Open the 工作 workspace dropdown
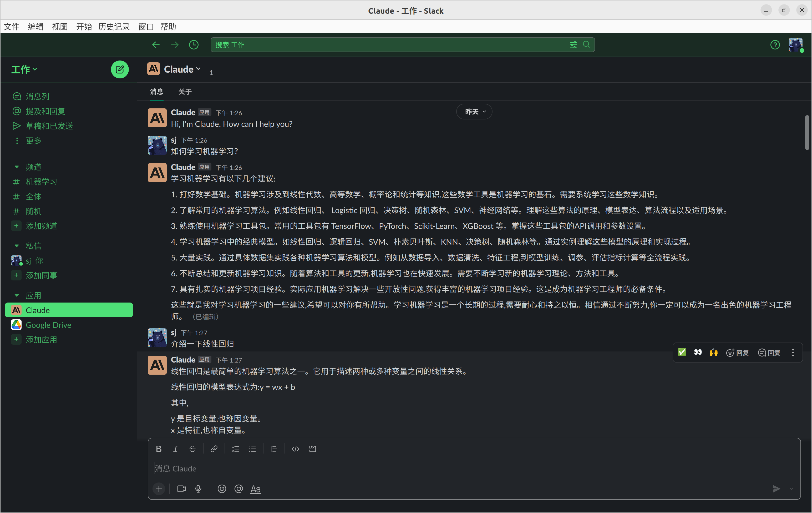 point(24,69)
